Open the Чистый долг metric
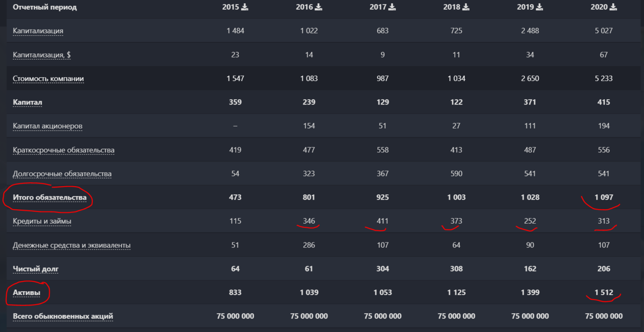644x332 pixels. coord(35,269)
